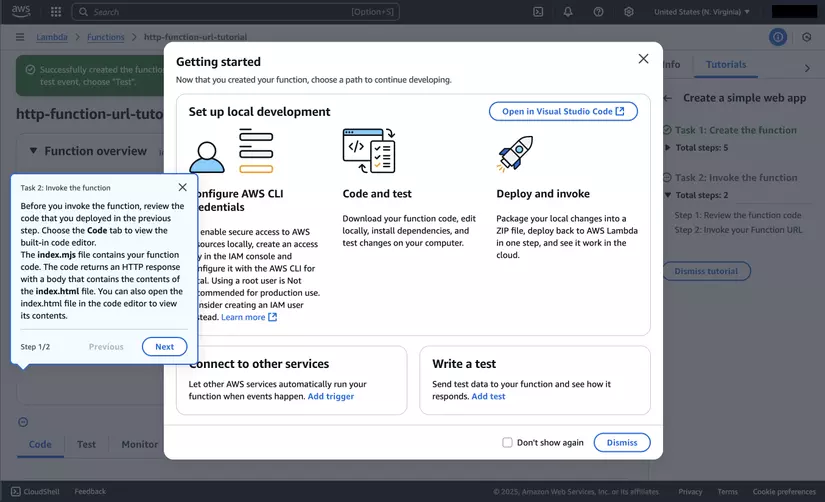Image resolution: width=825 pixels, height=502 pixels.
Task: Open Cookie preferences in footer
Action: pos(784,491)
